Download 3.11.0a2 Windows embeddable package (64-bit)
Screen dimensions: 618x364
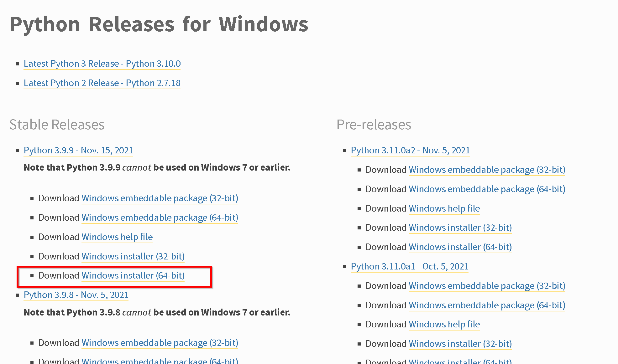pyautogui.click(x=487, y=189)
